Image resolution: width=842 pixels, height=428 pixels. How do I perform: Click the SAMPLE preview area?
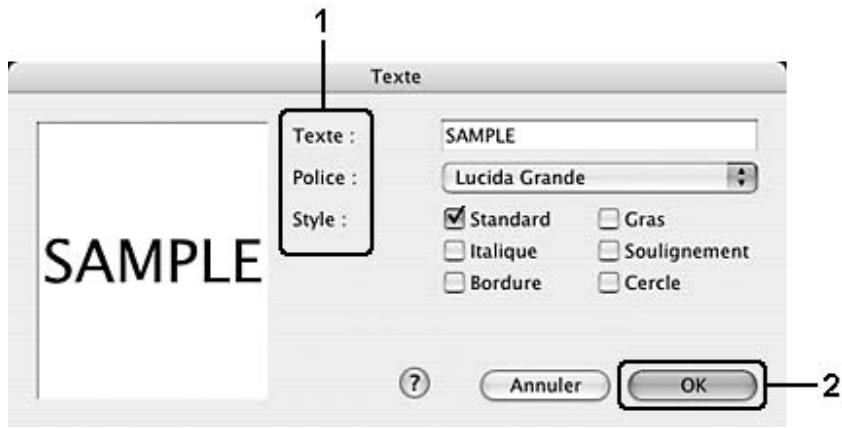click(153, 261)
